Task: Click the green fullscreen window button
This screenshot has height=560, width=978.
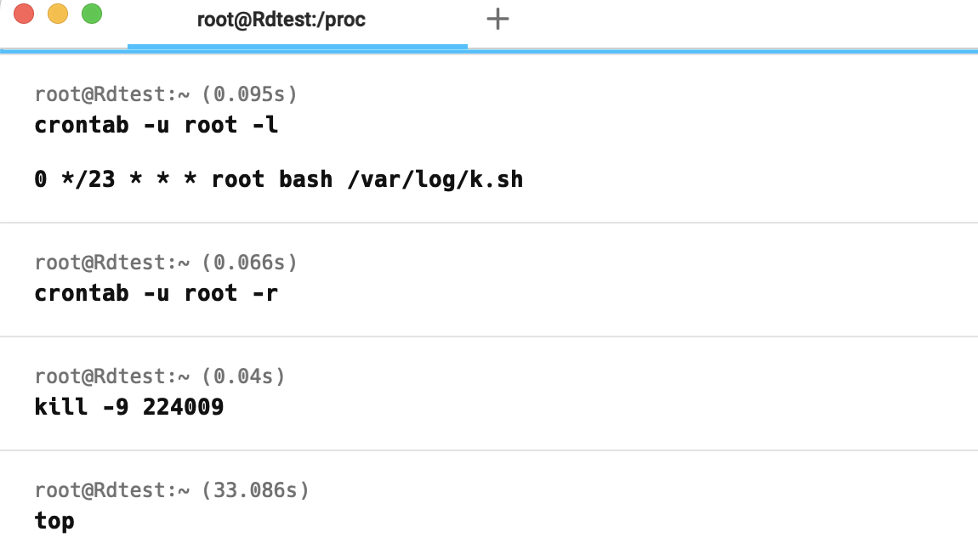Action: [91, 14]
